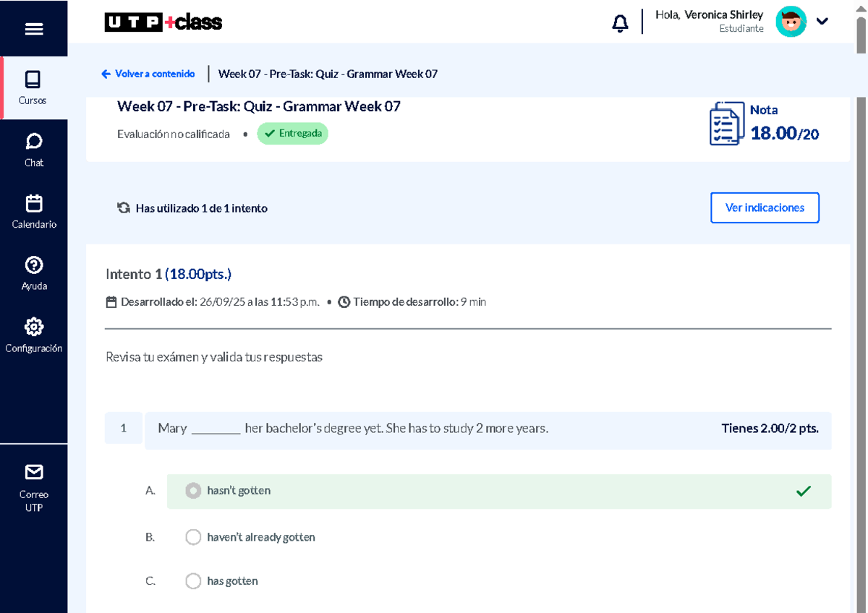Open Correo UTP mail
Screen dimensions: 868x613
click(x=33, y=486)
